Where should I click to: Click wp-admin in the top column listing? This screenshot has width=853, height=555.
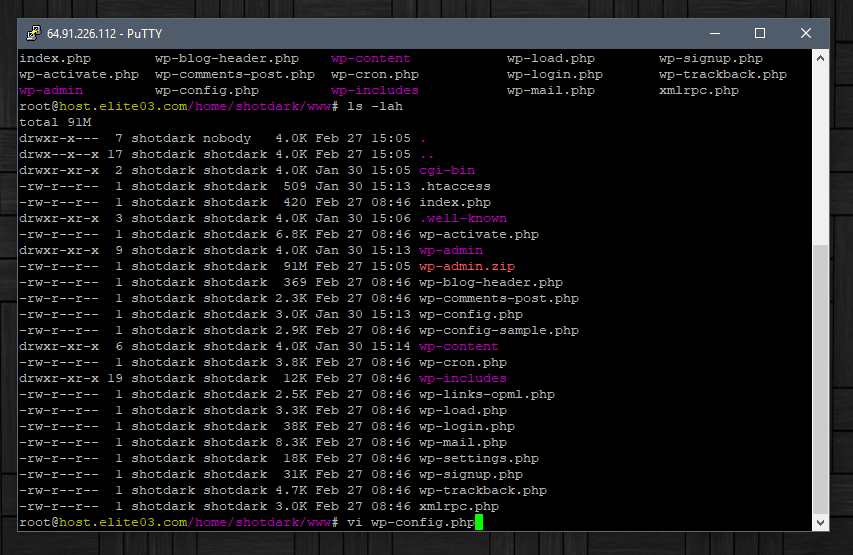(x=51, y=90)
